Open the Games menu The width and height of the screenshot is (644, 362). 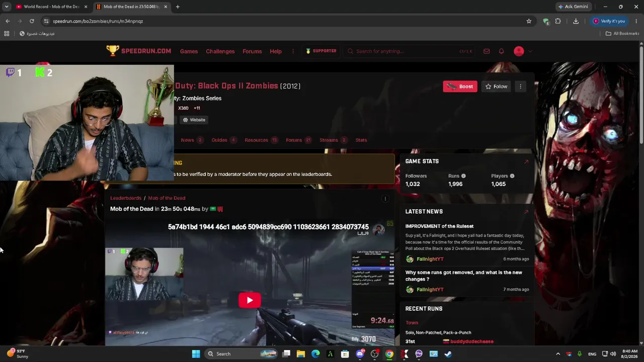189,51
